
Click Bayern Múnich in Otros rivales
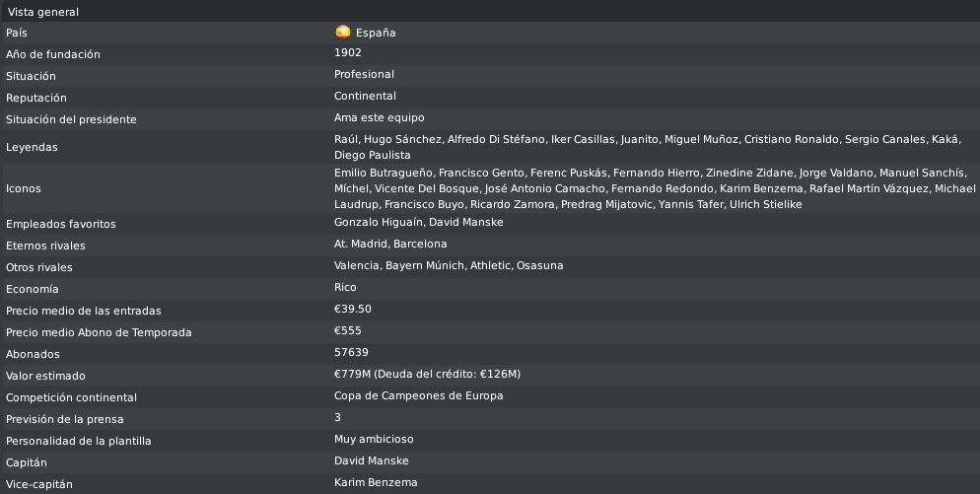tap(425, 266)
